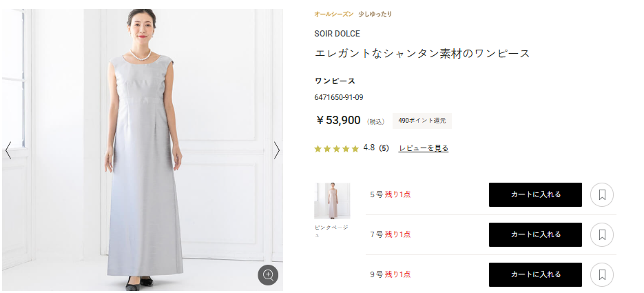Select the pink beige color thumbnail
644x293 pixels.
coord(332,201)
